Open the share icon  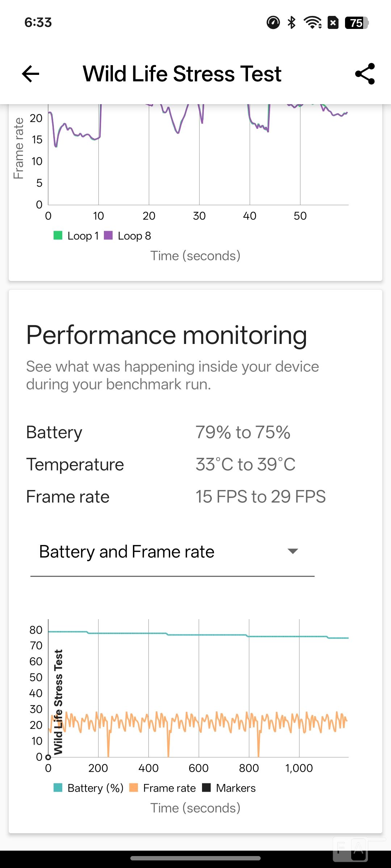(x=365, y=74)
